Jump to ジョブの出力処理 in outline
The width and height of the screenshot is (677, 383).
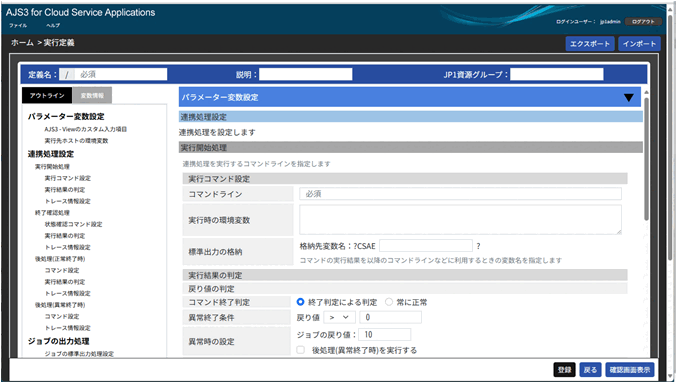click(59, 341)
